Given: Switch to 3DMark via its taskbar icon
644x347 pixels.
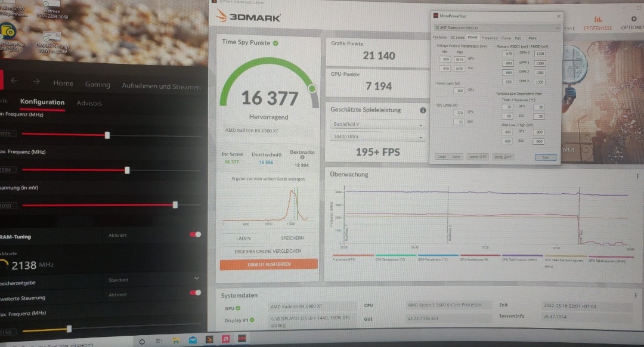Looking at the screenshot, I should (209, 339).
